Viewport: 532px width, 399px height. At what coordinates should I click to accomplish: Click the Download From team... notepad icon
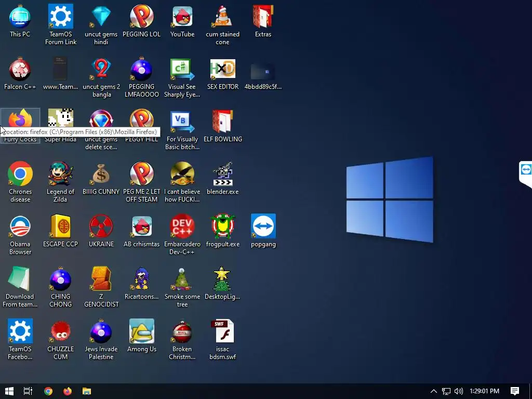pos(19,279)
